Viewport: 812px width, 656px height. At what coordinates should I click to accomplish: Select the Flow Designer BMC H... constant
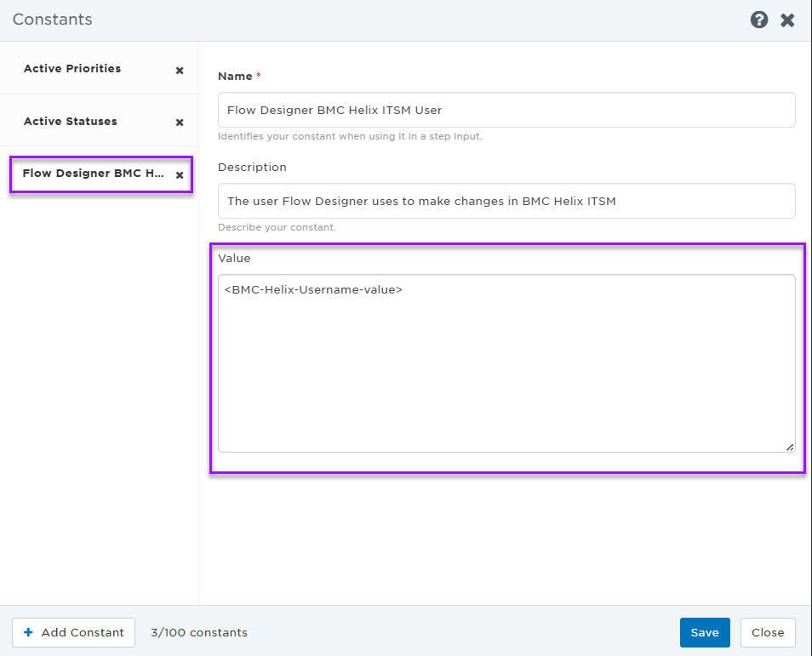(x=94, y=174)
